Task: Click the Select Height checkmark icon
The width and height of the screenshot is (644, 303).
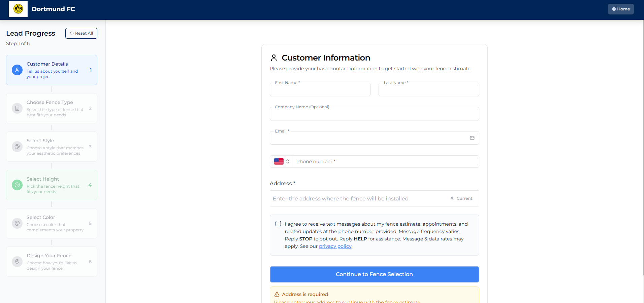Action: tap(17, 185)
